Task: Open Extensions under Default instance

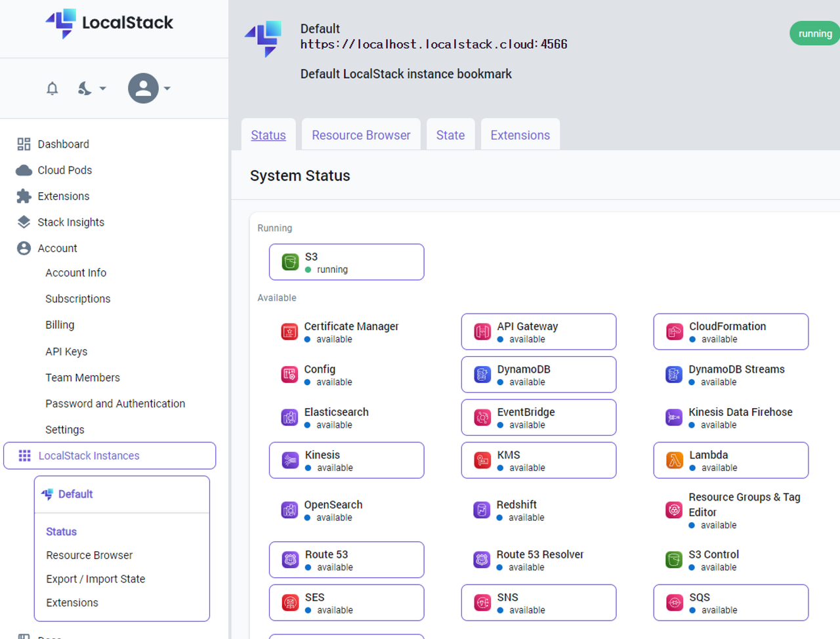Action: pos(72,602)
